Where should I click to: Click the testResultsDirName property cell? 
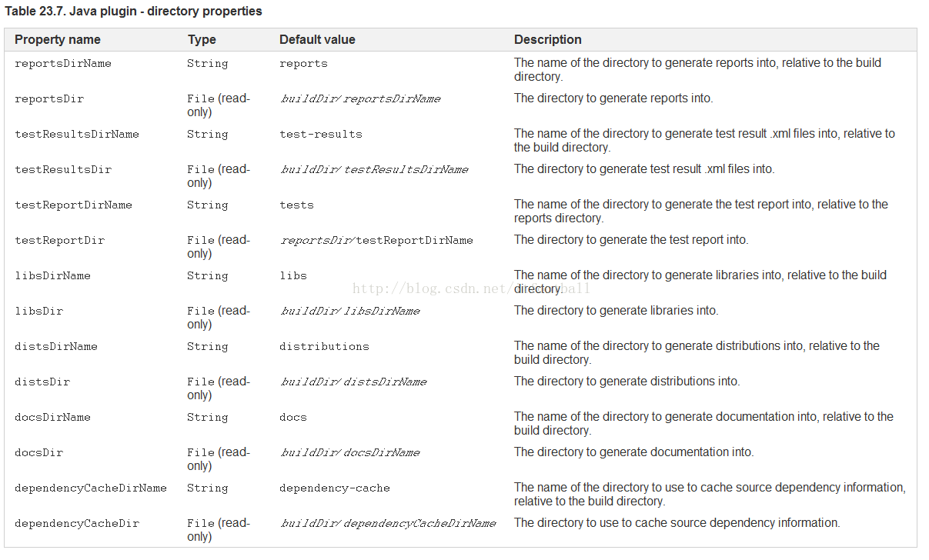click(x=77, y=135)
